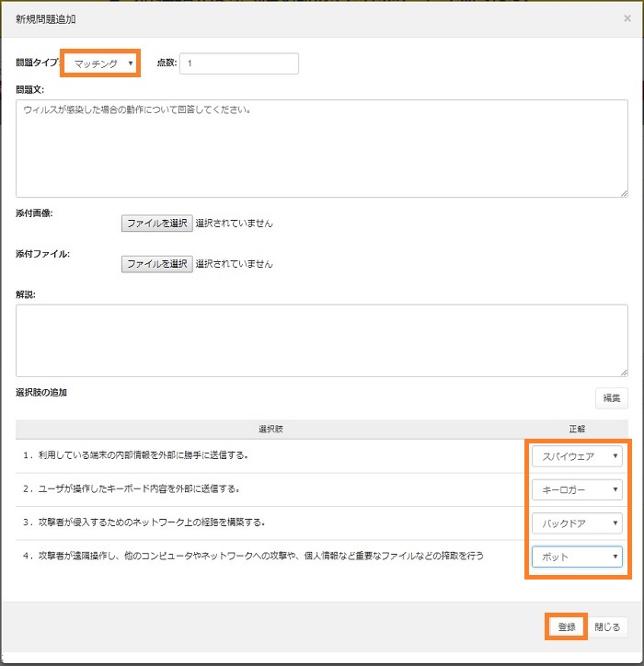Click ファイルを選択 next to 添付ファイル

pyautogui.click(x=157, y=264)
